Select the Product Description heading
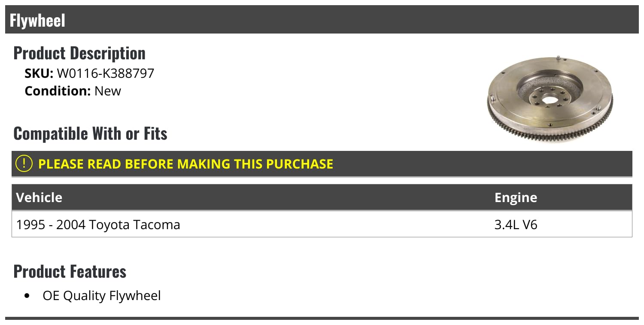The height and width of the screenshot is (325, 644). click(x=79, y=53)
